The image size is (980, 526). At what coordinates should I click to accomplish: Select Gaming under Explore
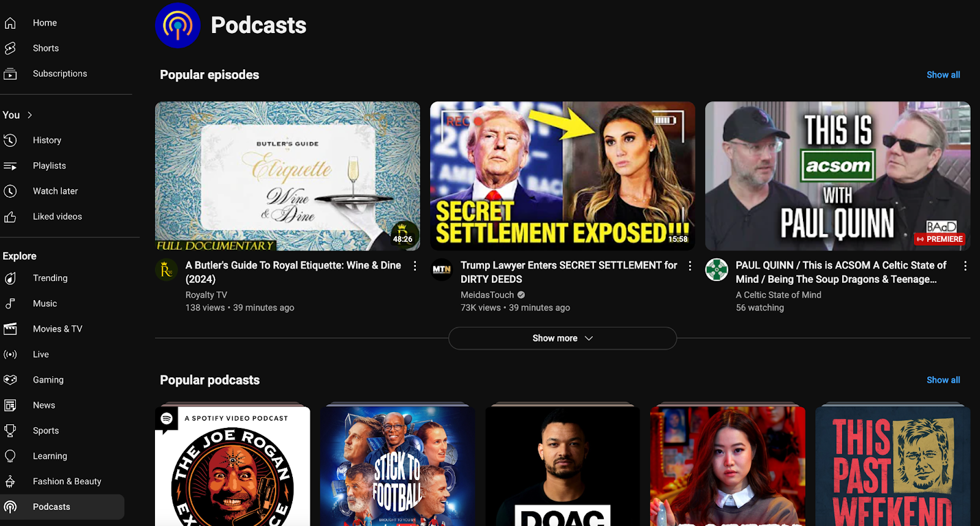point(48,380)
